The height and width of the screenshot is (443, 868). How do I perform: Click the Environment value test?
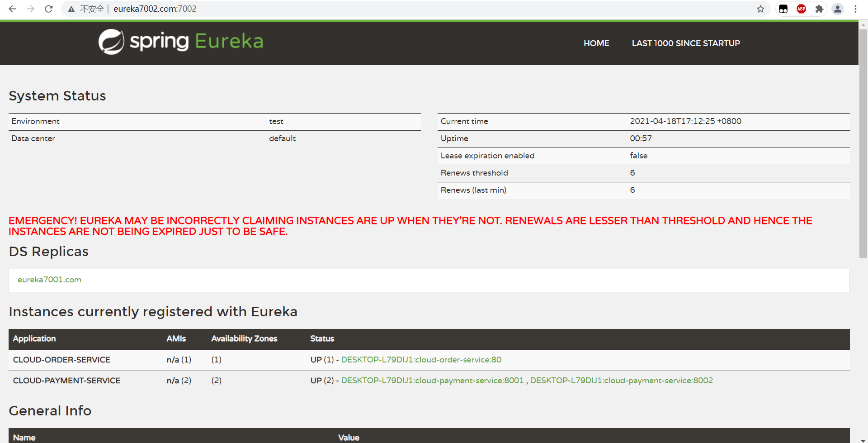[x=276, y=121]
